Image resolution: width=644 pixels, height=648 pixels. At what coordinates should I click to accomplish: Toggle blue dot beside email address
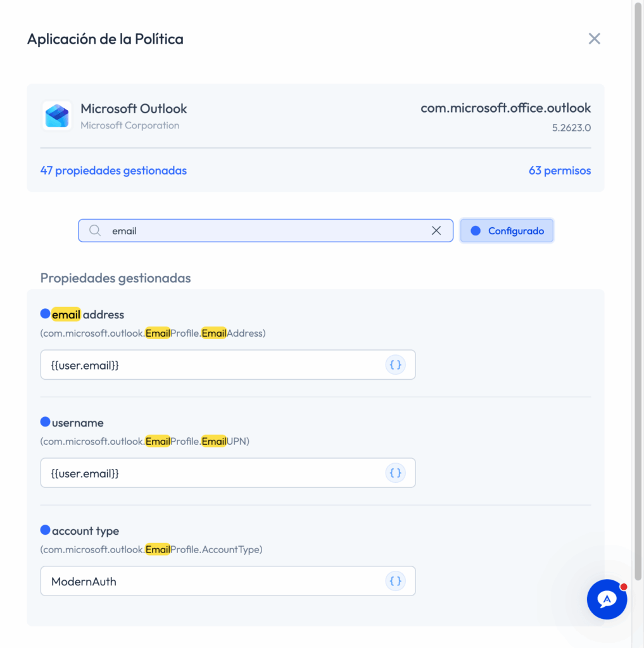coord(45,314)
